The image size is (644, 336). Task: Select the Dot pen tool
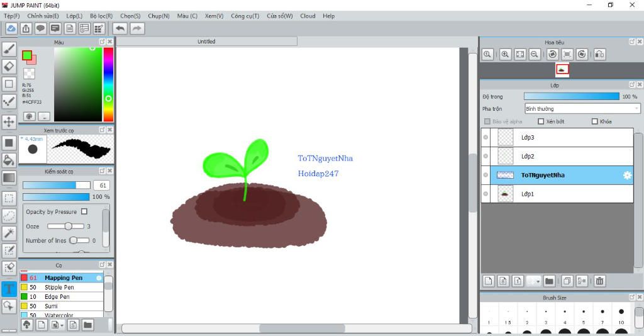9,101
